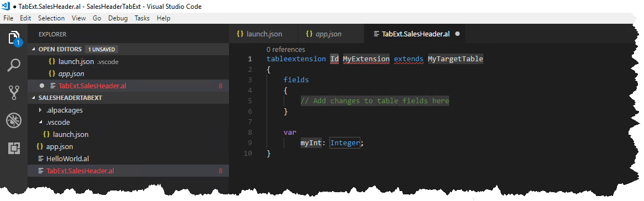Open Debug menu
644x201 pixels.
[118, 18]
